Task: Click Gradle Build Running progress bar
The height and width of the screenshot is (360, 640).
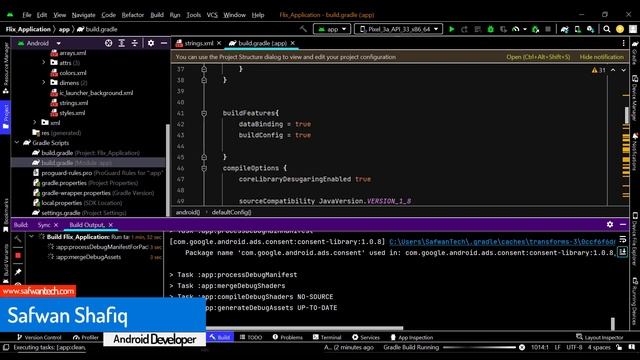Action: click(479, 347)
